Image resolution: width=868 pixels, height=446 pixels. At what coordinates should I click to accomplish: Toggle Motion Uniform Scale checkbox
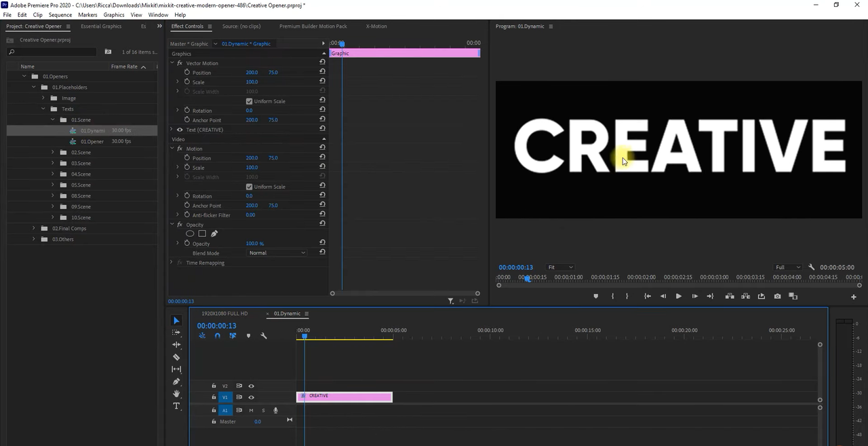[x=250, y=187]
